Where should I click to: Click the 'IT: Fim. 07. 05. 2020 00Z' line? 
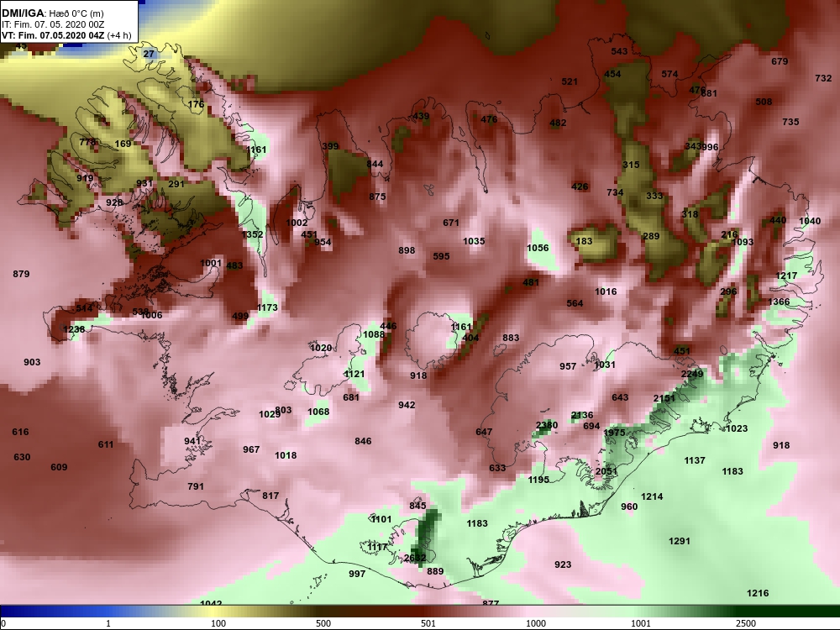coord(52,24)
